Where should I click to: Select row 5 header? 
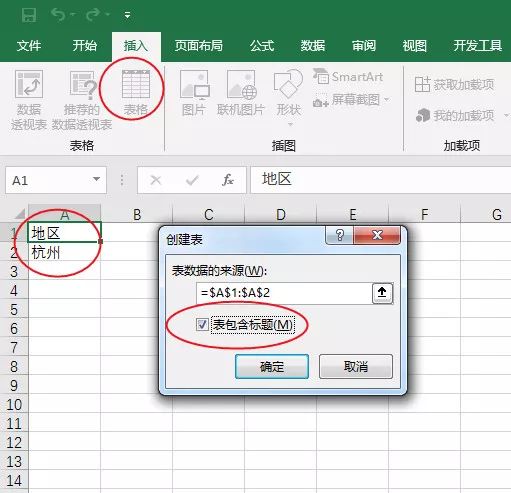click(14, 309)
